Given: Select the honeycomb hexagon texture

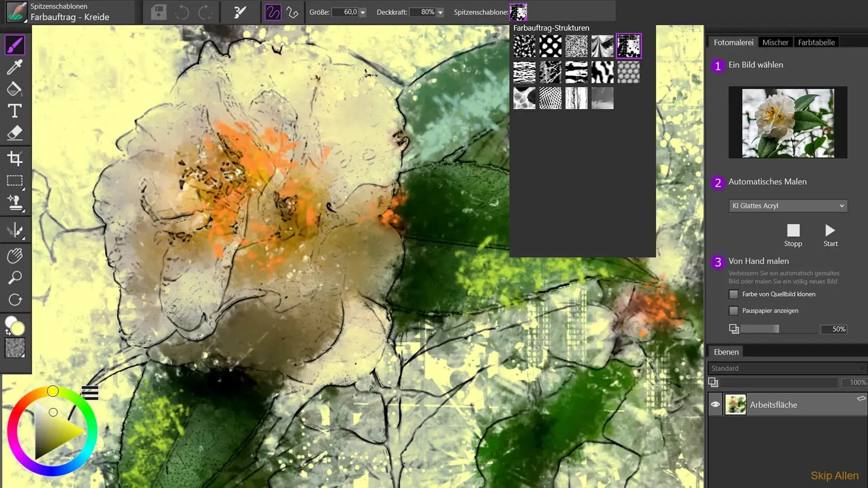Looking at the screenshot, I should [x=628, y=72].
